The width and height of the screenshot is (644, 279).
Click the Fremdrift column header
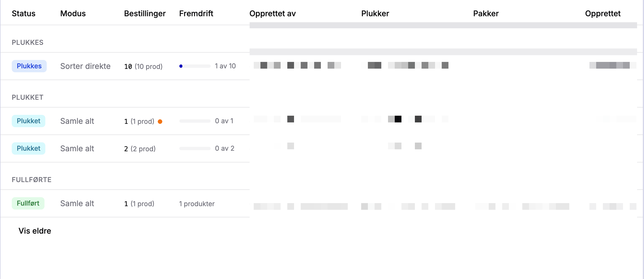(196, 13)
